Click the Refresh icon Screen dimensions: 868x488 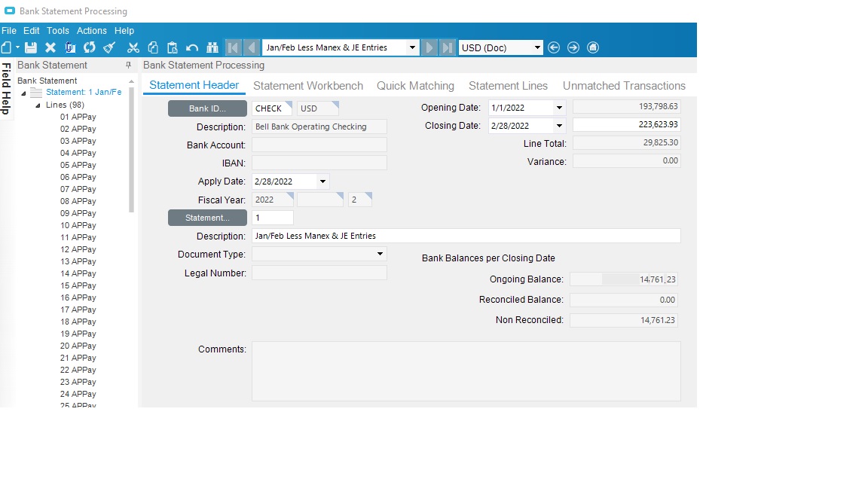pyautogui.click(x=89, y=47)
